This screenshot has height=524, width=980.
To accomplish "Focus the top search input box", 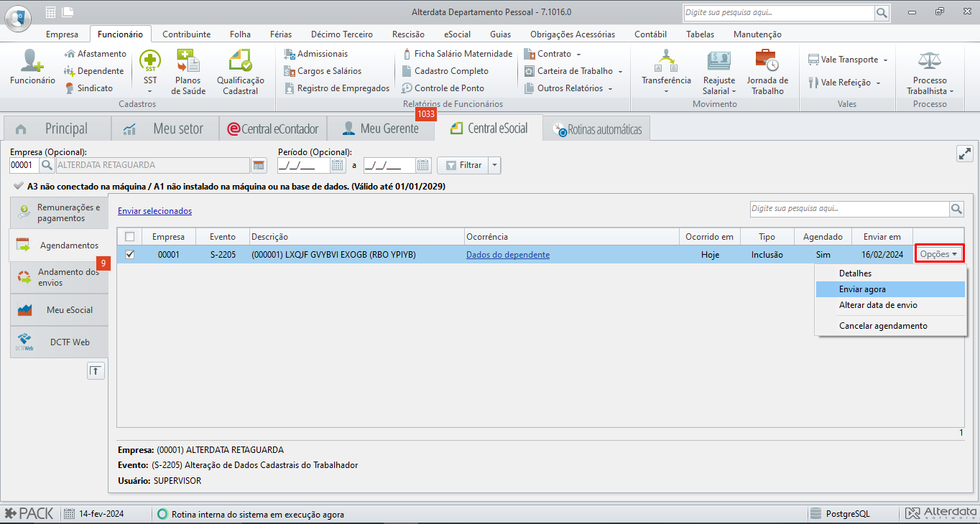I will pyautogui.click(x=779, y=13).
